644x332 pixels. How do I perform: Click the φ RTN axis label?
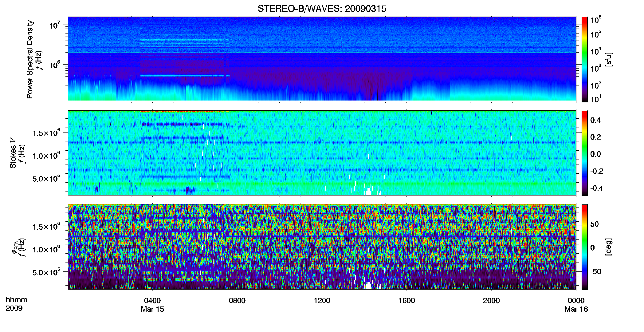pyautogui.click(x=14, y=247)
